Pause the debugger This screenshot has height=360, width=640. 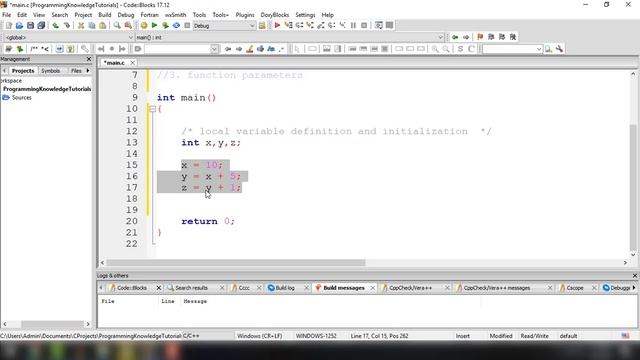pyautogui.click(x=353, y=25)
